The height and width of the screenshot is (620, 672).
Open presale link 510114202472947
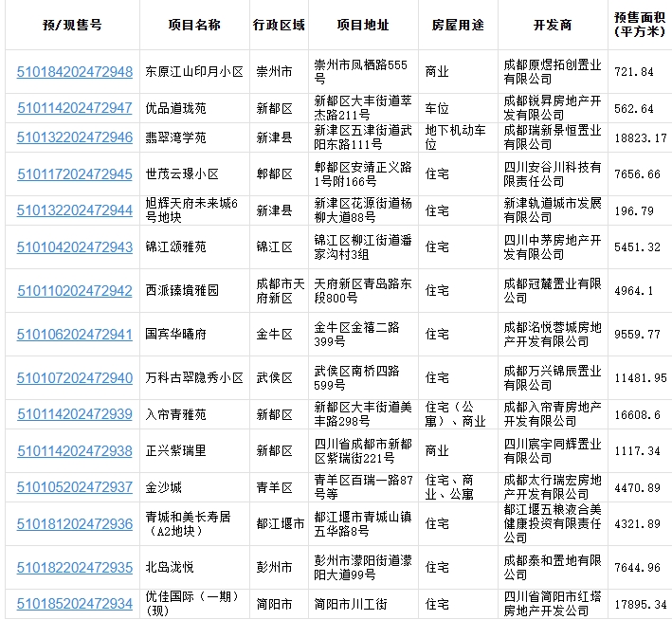[75, 108]
